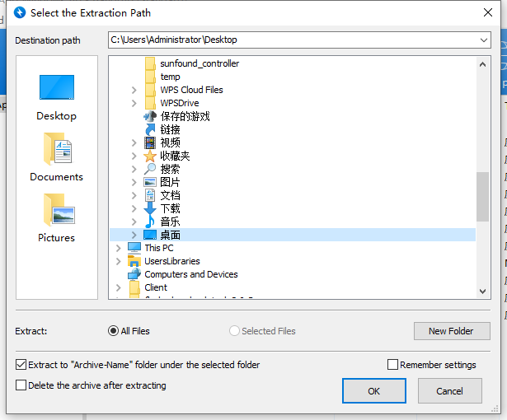Click the 桌面 desktop icon in tree
Screen dimensions: 507x420
pyautogui.click(x=150, y=235)
